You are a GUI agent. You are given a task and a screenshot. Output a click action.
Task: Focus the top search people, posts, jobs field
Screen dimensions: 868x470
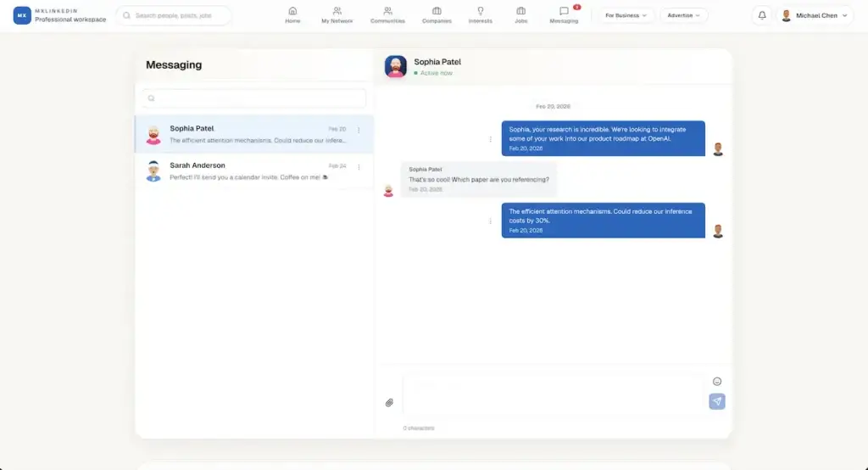[x=173, y=15]
